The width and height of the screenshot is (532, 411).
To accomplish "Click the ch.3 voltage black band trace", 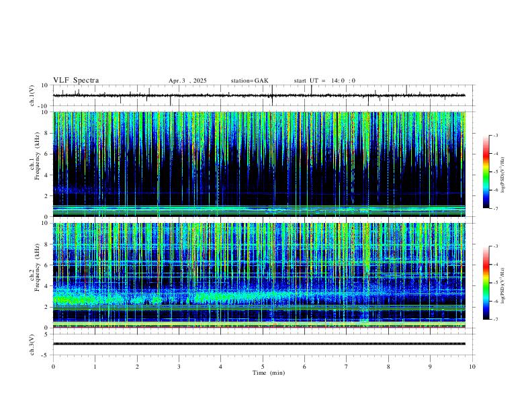I will coord(259,344).
